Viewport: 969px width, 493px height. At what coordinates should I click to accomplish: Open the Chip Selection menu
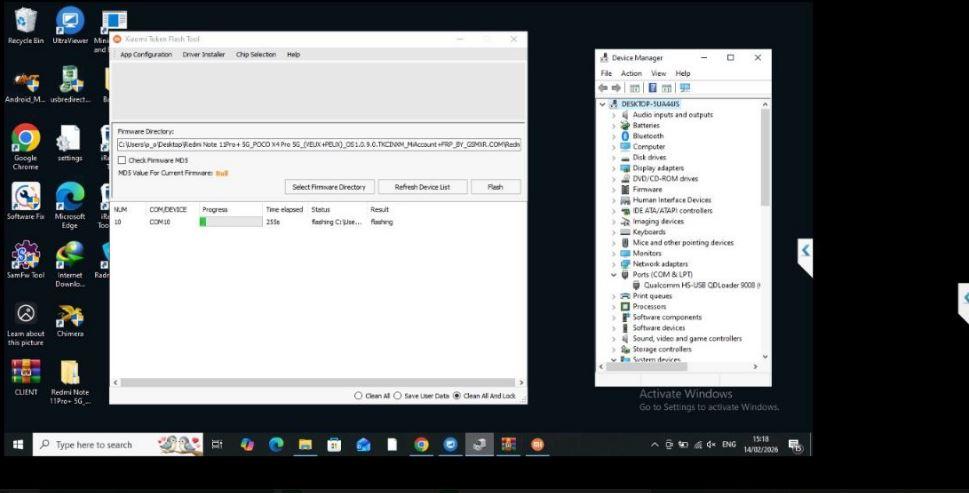coord(256,55)
